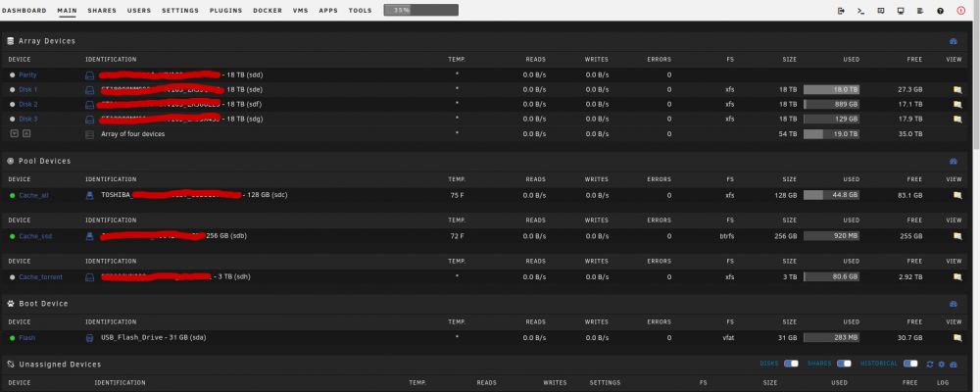
Task: Toggle the SHARES switch
Action: click(x=844, y=364)
